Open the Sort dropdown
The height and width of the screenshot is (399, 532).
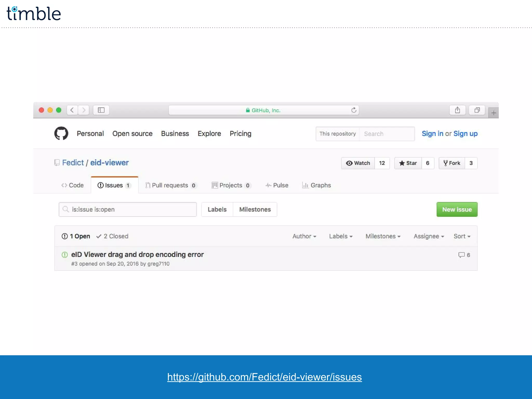click(x=462, y=236)
